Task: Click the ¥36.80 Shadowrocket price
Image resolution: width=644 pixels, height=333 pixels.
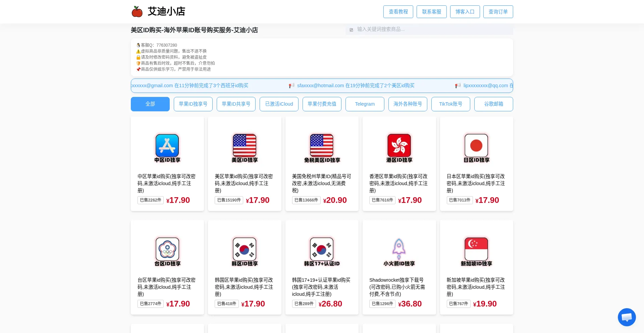Action: click(410, 304)
